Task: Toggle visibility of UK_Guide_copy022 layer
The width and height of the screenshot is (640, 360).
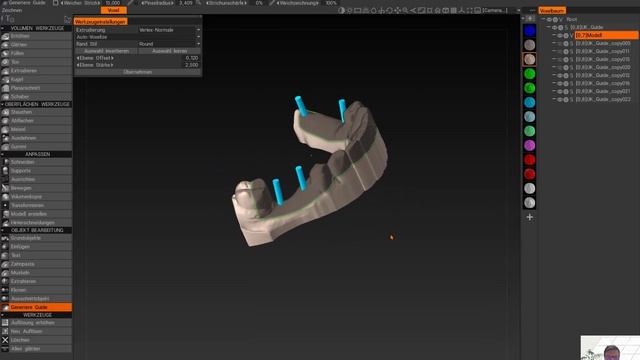Action: tap(560, 100)
